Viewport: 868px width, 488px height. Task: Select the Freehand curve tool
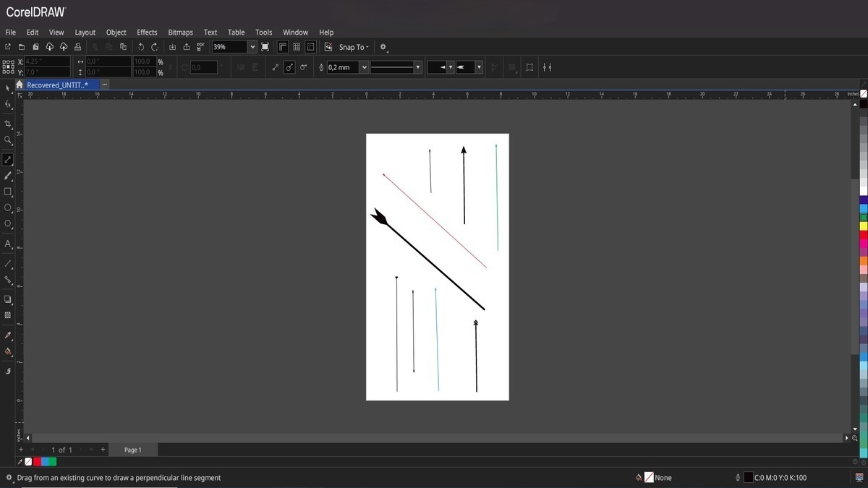[8, 160]
